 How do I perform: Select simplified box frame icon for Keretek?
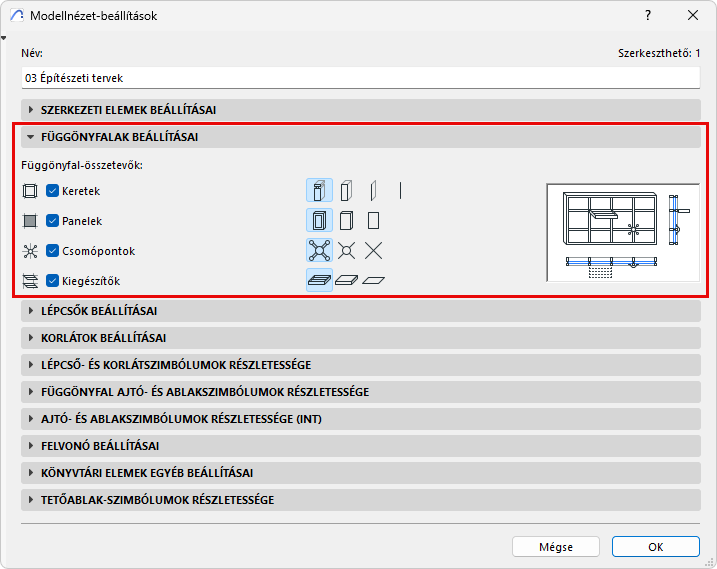tap(346, 190)
